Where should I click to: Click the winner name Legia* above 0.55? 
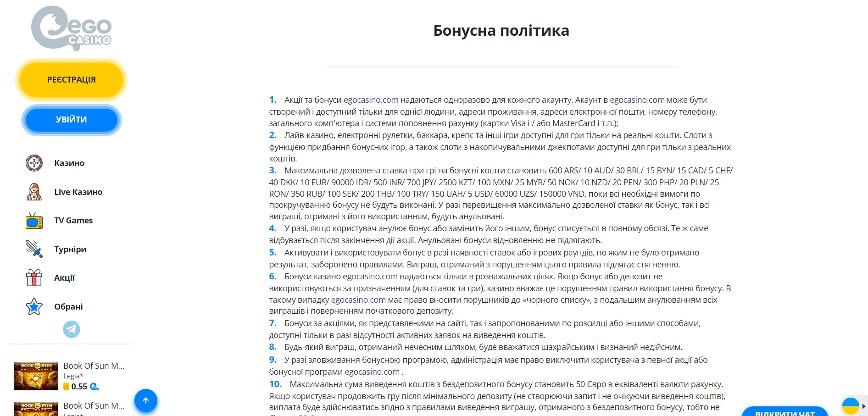[73, 376]
